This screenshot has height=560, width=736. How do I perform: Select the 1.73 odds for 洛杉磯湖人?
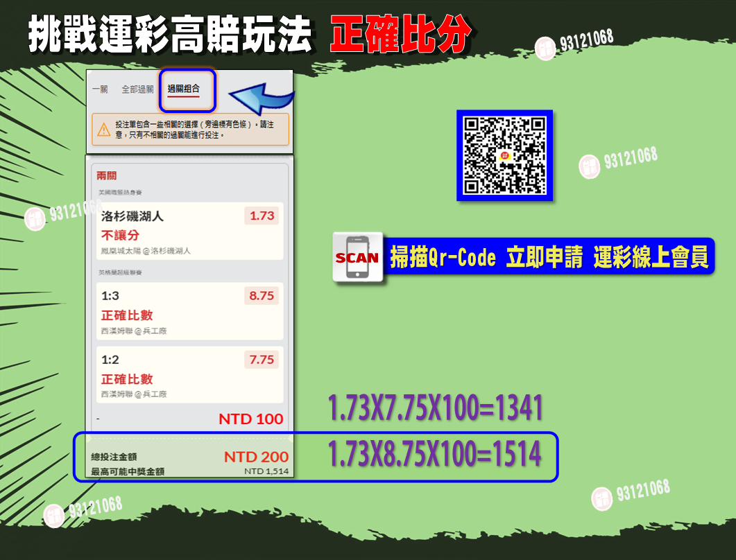tap(262, 216)
